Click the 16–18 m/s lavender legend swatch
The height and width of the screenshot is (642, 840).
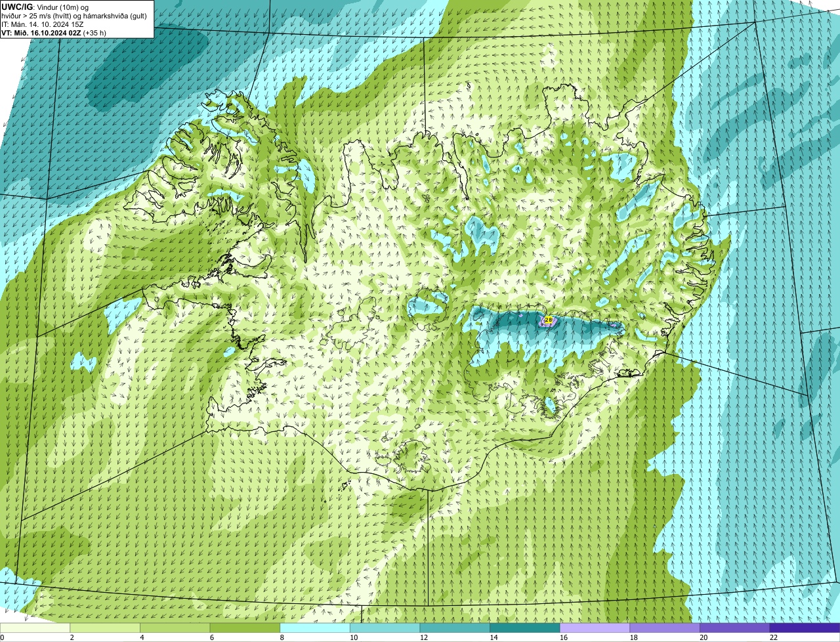[x=595, y=628]
